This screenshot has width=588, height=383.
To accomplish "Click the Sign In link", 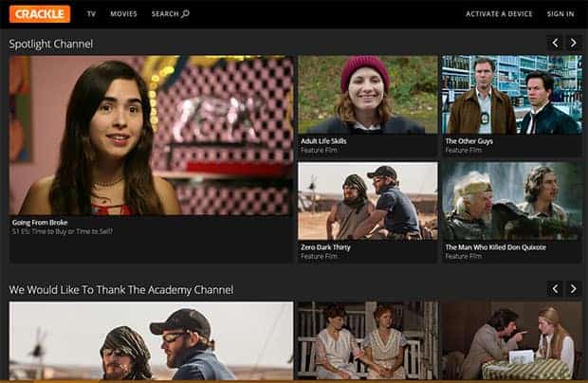I will [560, 14].
